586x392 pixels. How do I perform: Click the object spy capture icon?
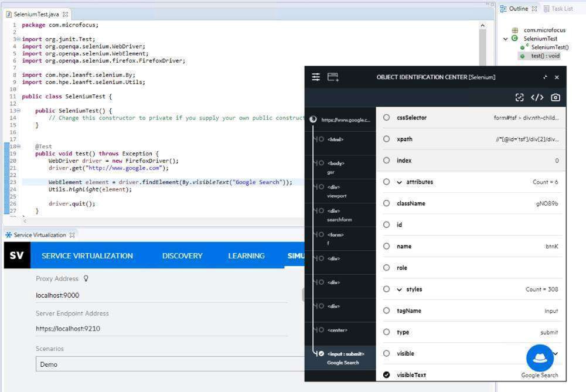tap(519, 97)
